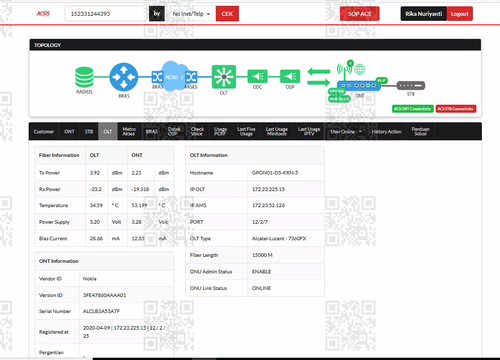The width and height of the screenshot is (500, 360).
Task: Click the OLT Bias Current value 28.68
Action: (96, 238)
